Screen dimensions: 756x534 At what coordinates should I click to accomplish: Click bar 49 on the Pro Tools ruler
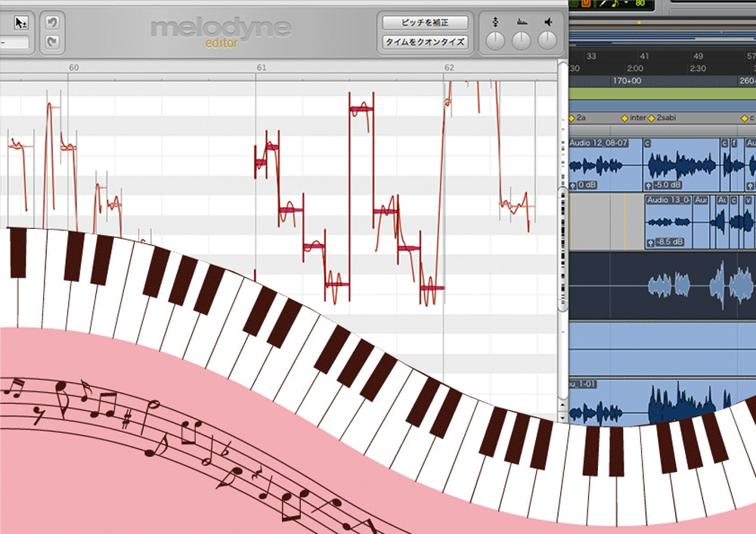coord(698,57)
